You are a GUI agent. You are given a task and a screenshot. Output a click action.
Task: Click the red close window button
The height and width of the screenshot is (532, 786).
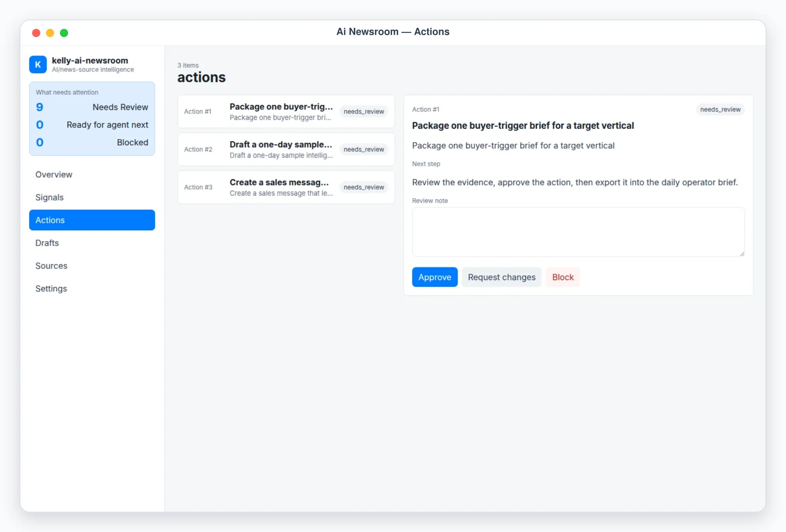(x=36, y=33)
